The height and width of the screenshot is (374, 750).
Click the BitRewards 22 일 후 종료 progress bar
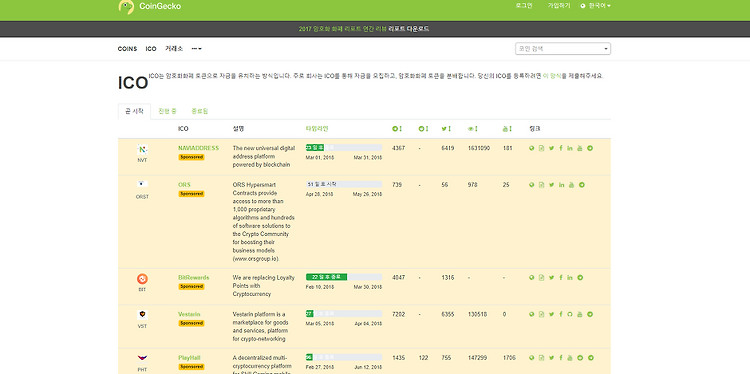tap(344, 277)
